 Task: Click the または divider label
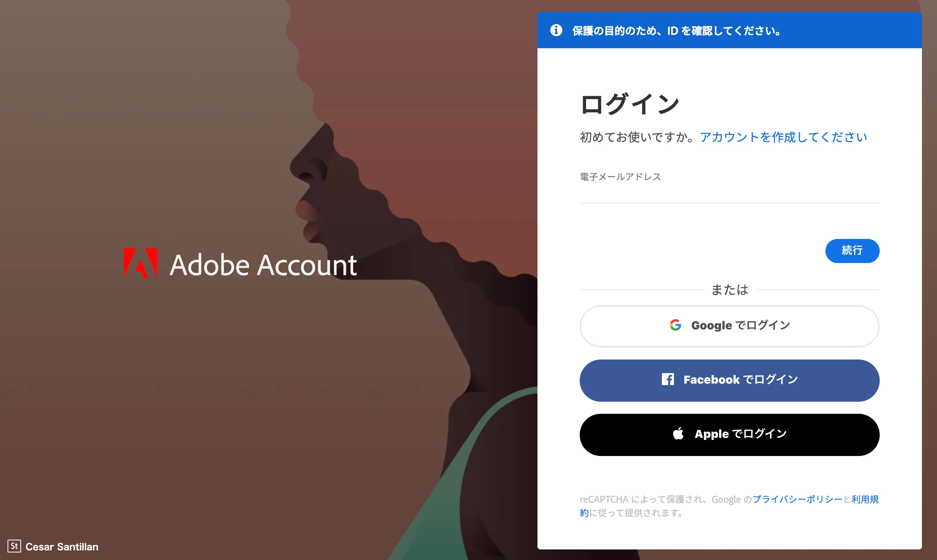click(729, 290)
